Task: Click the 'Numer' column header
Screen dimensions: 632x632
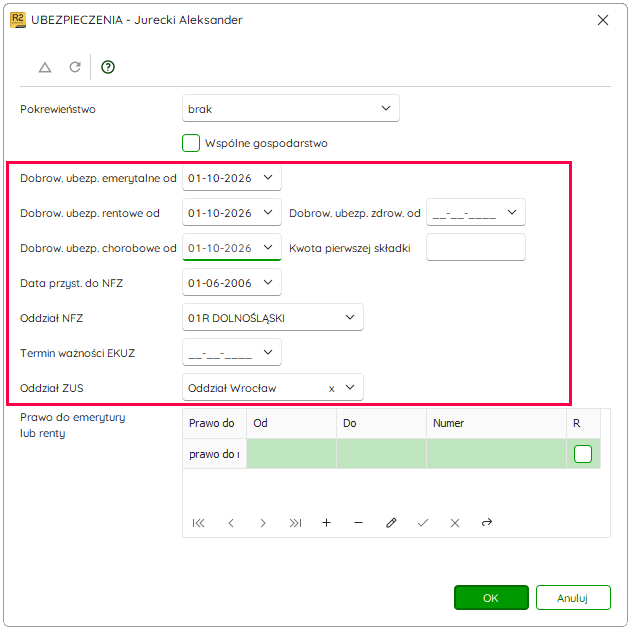Action: coord(496,423)
